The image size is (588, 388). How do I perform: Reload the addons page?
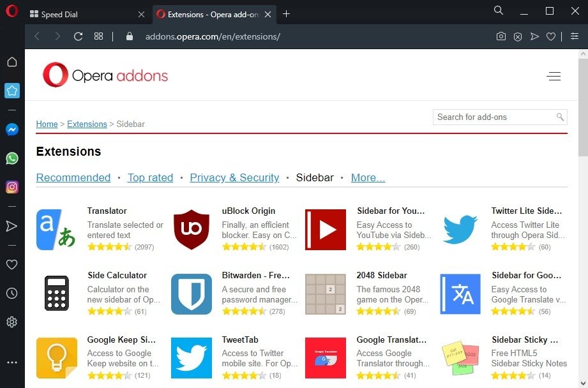(78, 36)
